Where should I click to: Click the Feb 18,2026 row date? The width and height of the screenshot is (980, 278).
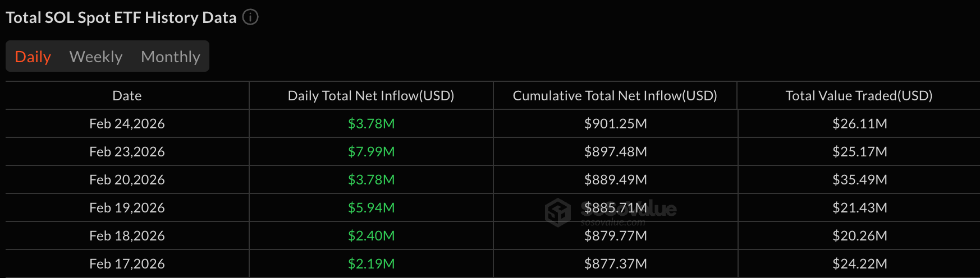click(x=127, y=236)
